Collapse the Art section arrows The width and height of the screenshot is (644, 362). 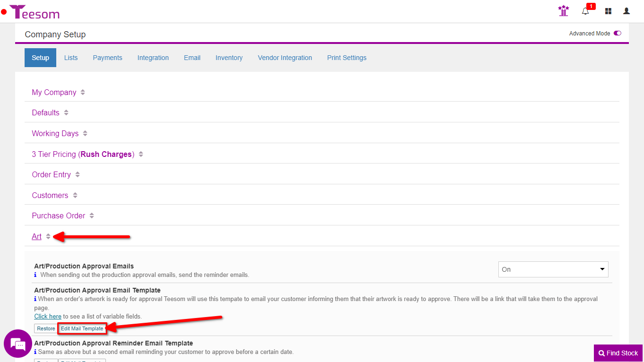coord(48,237)
